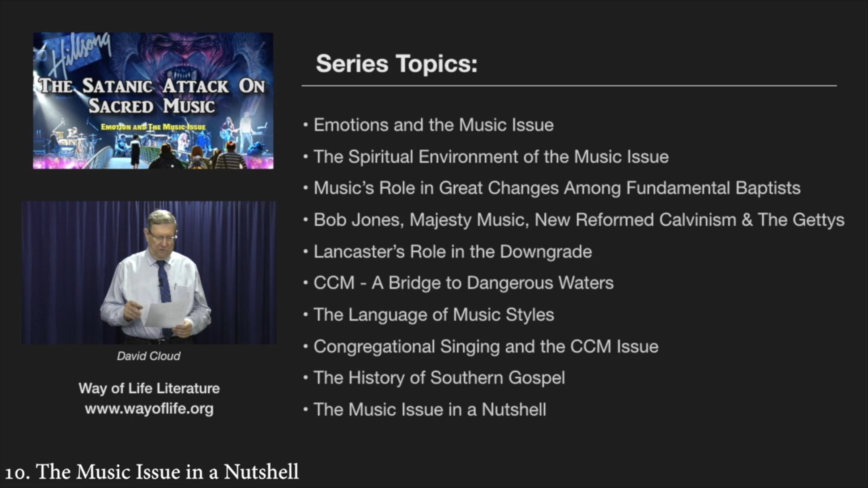Click the 'Way of Life Literature' text
Screen dimensions: 868x488
pos(149,389)
